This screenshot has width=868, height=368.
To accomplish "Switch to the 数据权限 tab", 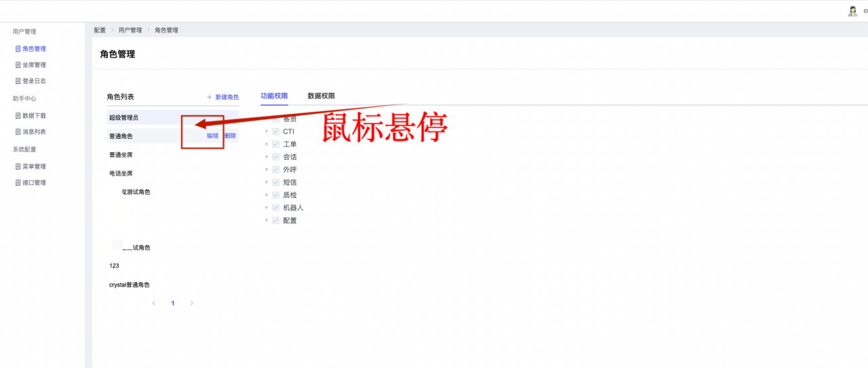I will (x=321, y=96).
